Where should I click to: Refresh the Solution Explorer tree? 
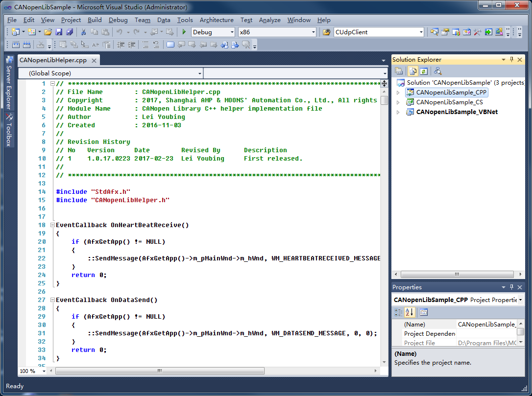(x=424, y=71)
